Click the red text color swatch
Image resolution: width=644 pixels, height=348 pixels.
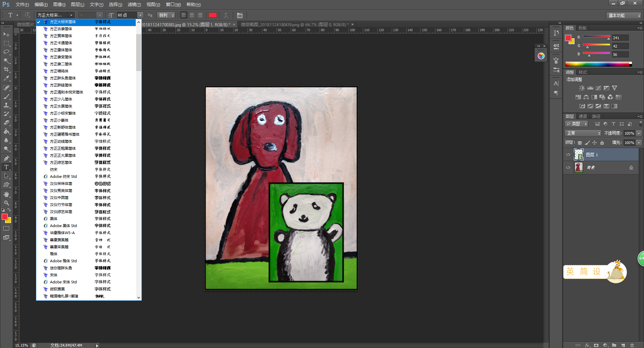(212, 15)
